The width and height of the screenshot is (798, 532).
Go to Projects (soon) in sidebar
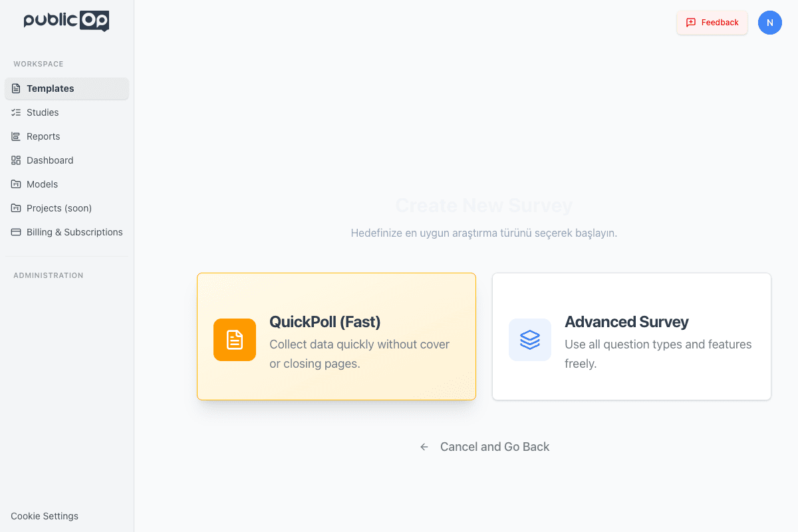pos(59,208)
